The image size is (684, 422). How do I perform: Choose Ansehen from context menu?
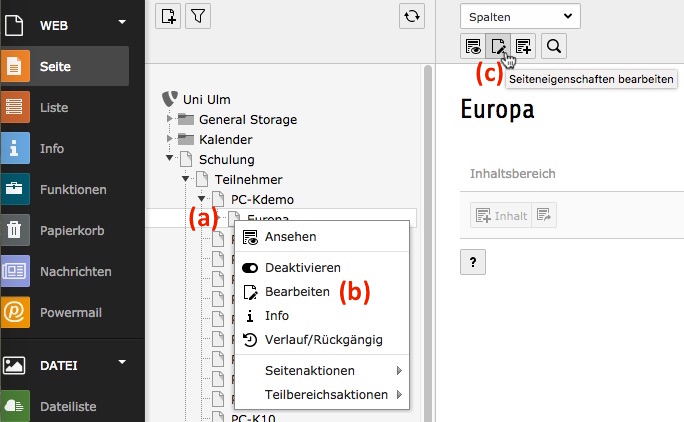tap(322, 237)
